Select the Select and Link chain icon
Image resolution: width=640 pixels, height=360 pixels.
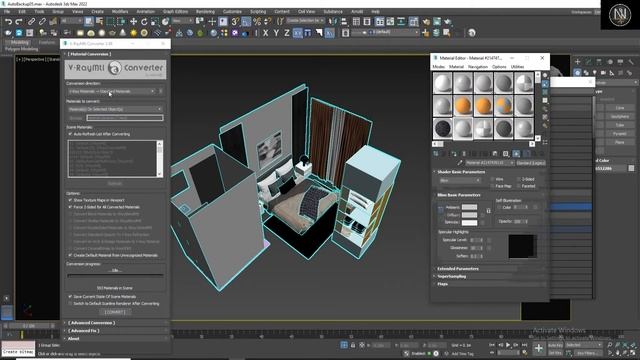click(x=31, y=22)
